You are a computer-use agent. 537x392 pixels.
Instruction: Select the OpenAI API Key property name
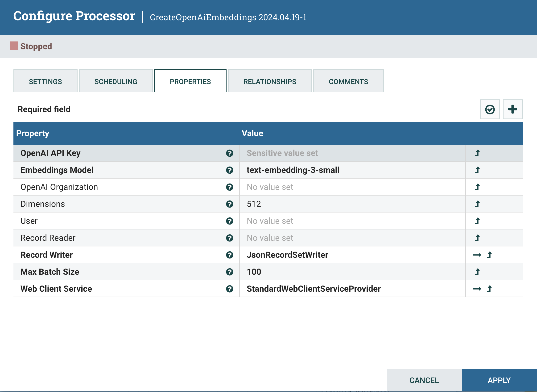coord(50,153)
